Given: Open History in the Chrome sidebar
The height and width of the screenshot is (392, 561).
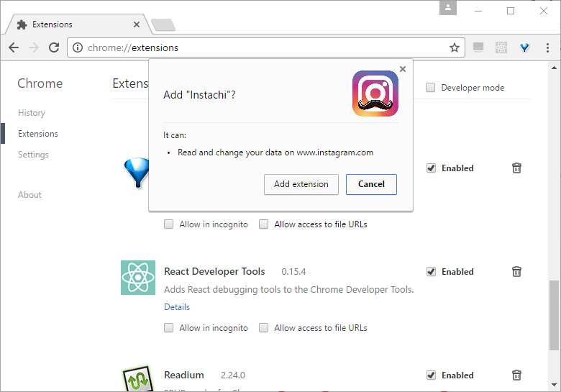Looking at the screenshot, I should coord(32,113).
